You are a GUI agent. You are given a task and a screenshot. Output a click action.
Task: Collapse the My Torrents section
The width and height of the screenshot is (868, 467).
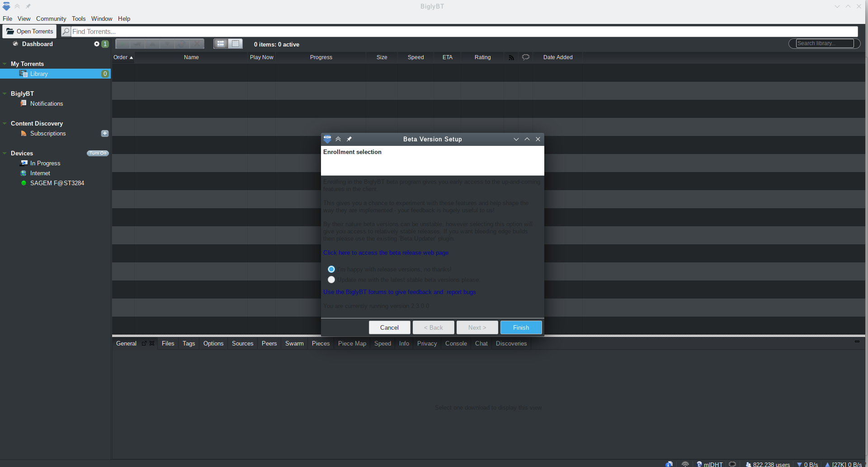point(4,64)
